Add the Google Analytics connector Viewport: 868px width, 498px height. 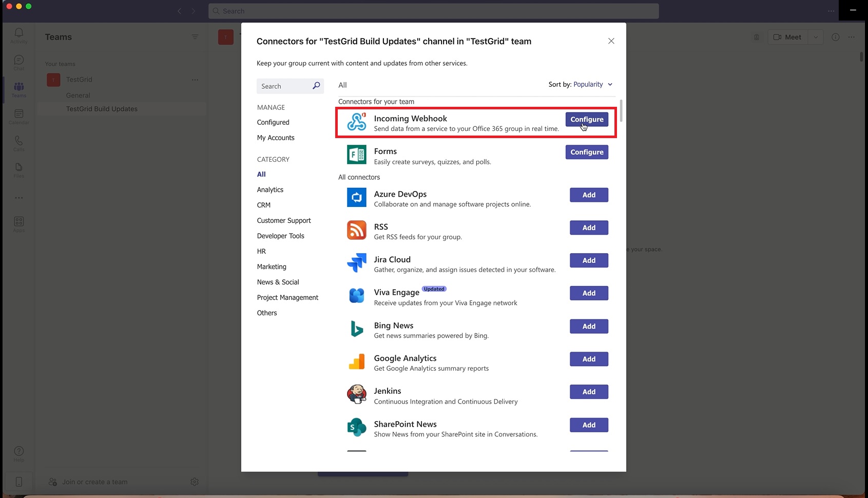pos(589,359)
